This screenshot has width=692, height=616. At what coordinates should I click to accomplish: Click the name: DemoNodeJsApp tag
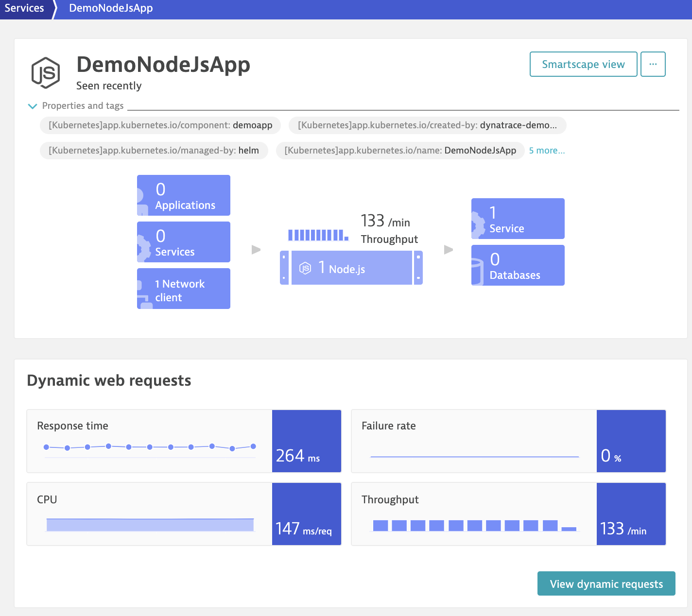click(400, 151)
